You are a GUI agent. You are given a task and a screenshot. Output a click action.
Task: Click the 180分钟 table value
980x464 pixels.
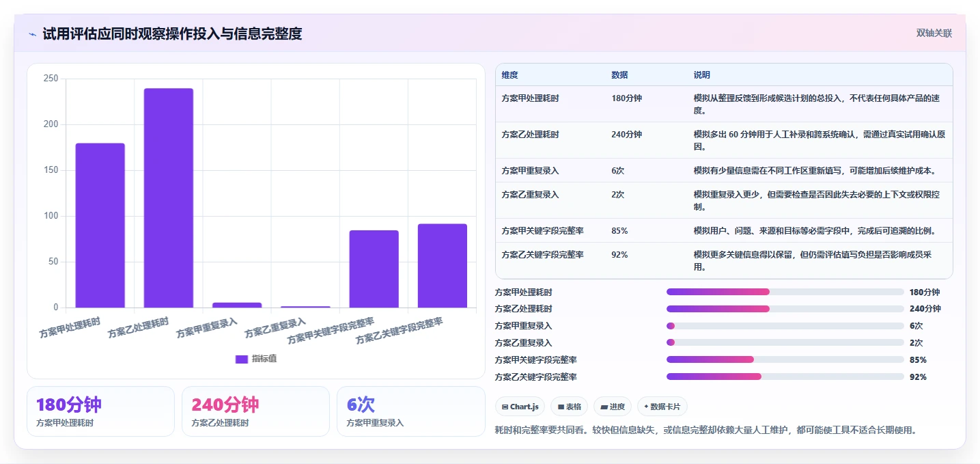(x=626, y=98)
